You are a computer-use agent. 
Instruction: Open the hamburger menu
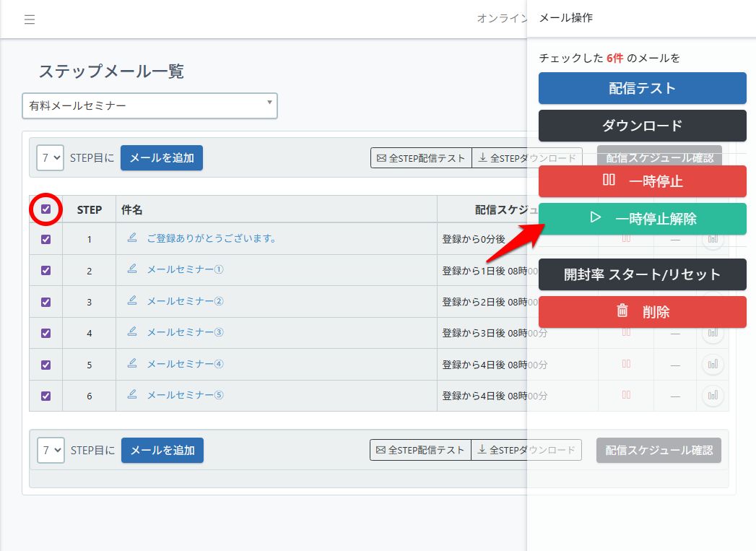30,19
